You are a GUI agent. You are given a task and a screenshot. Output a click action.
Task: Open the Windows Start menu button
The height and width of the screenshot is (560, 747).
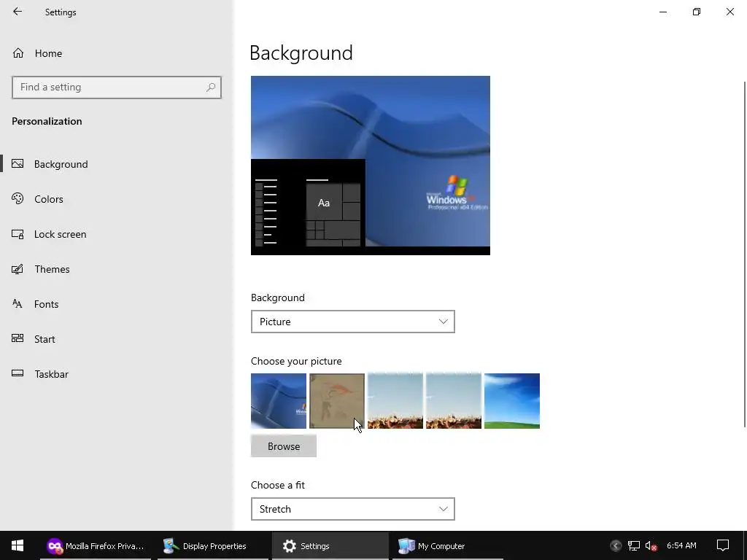[18, 545]
